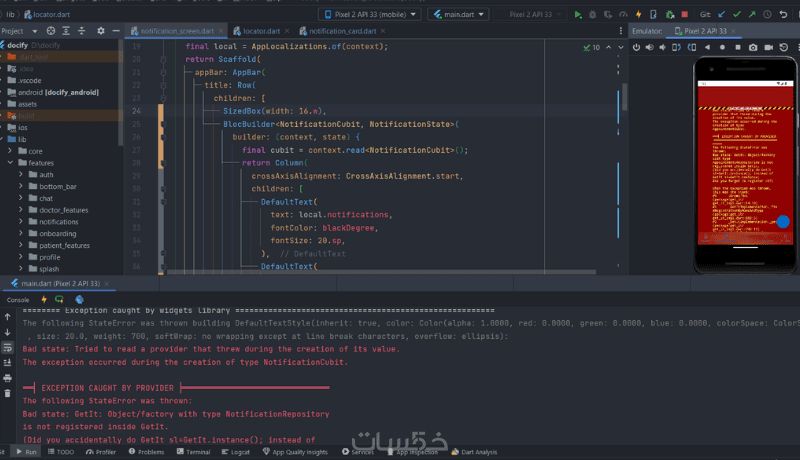
Task: Go down the stack trace arrow in console
Action: tap(7, 332)
